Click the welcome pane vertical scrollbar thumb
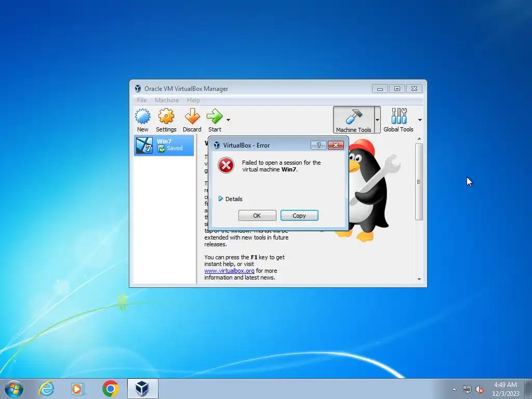Screen dimensions: 532x399 (419, 181)
